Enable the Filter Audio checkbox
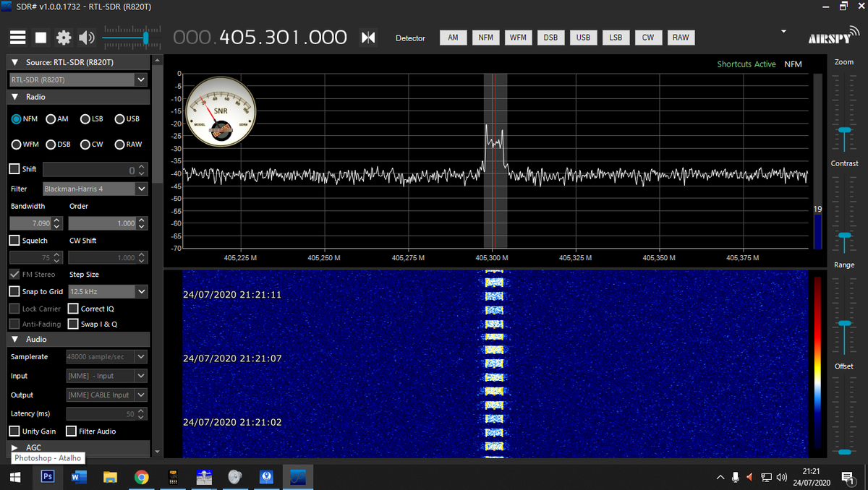Viewport: 868px width, 490px height. click(x=71, y=431)
